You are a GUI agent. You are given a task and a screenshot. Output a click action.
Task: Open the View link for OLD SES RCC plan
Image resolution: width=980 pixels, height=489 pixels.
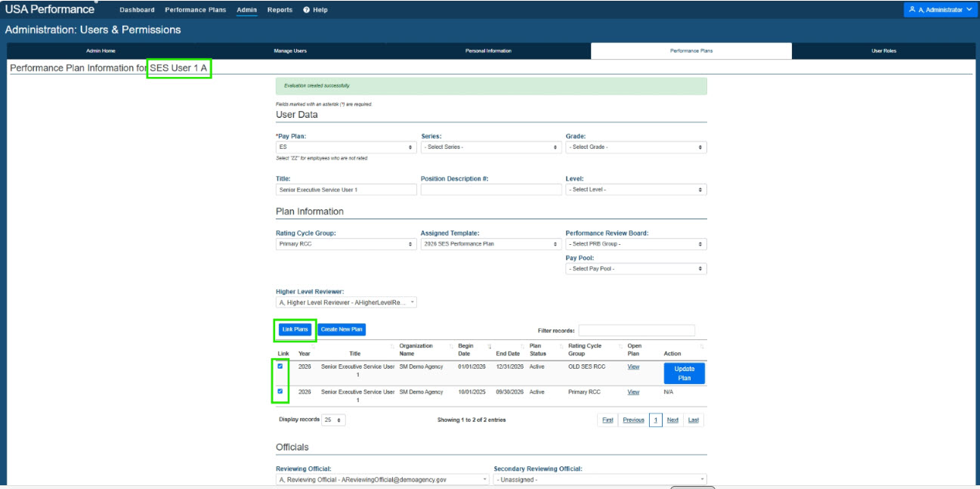coord(633,367)
